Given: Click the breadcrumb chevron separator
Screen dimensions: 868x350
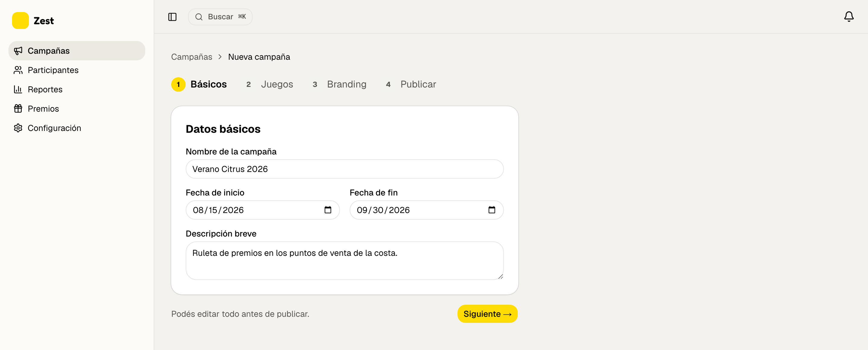Looking at the screenshot, I should click(x=220, y=57).
